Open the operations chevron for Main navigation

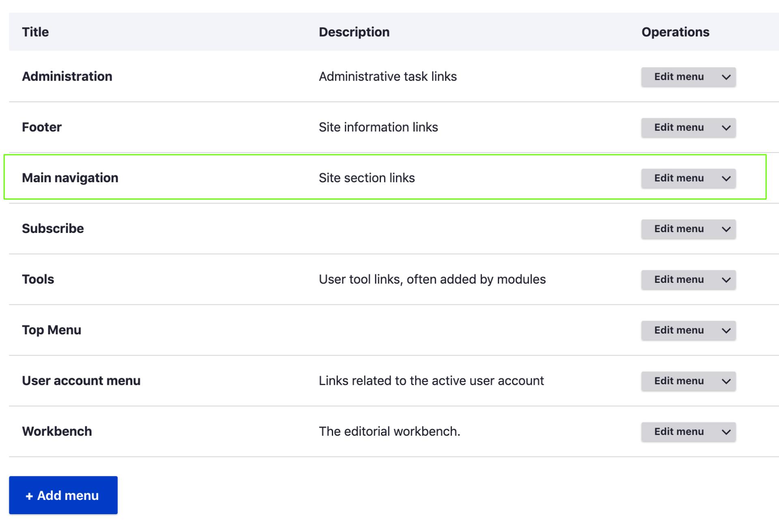click(x=726, y=178)
